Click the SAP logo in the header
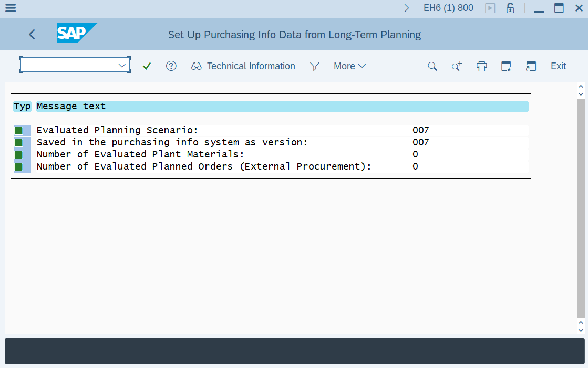This screenshot has width=588, height=368. (77, 34)
